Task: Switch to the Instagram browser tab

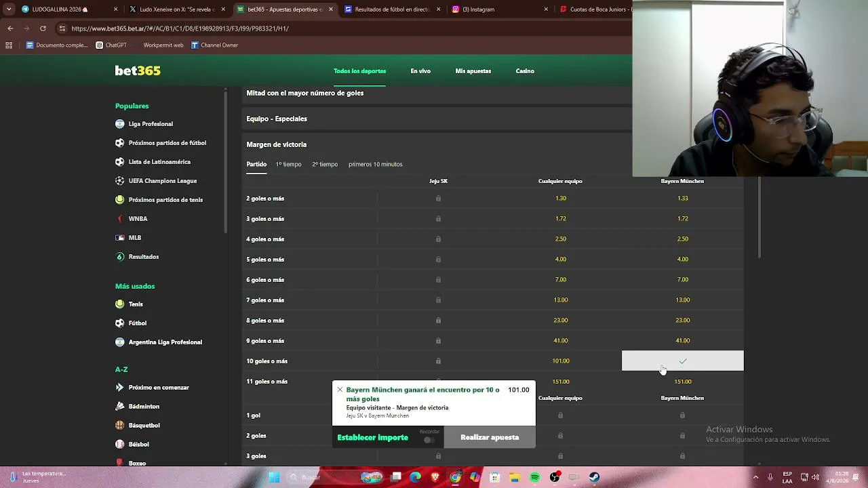Action: point(500,9)
